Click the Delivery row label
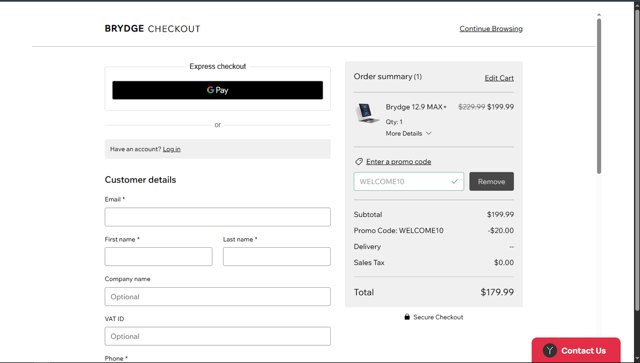 (367, 247)
